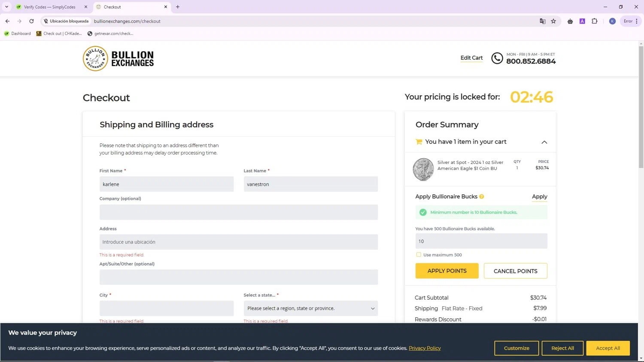Switch to the Verify Codes SimplyCodes tab
Screen dimensions: 644x362
[x=50, y=7]
